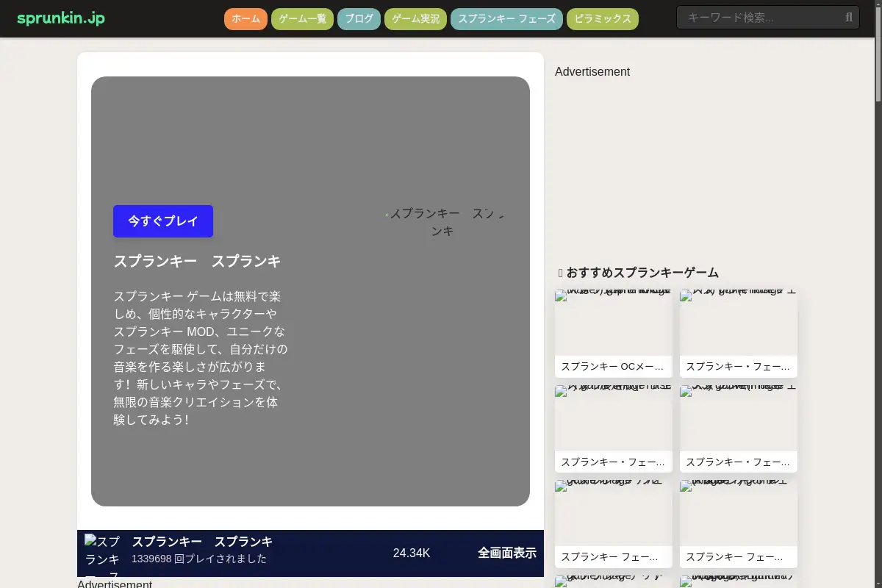Click the sprunkin.jp site logo

tap(61, 18)
